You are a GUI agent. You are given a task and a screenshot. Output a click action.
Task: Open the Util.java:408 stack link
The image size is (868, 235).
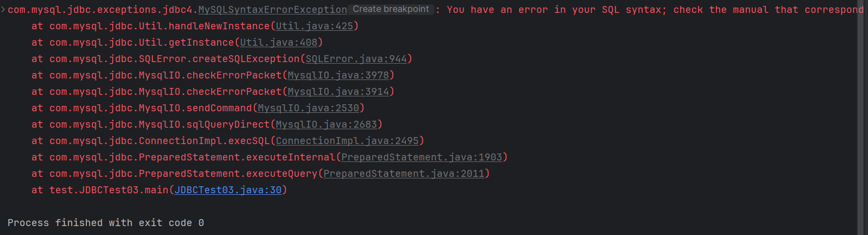[x=278, y=42]
